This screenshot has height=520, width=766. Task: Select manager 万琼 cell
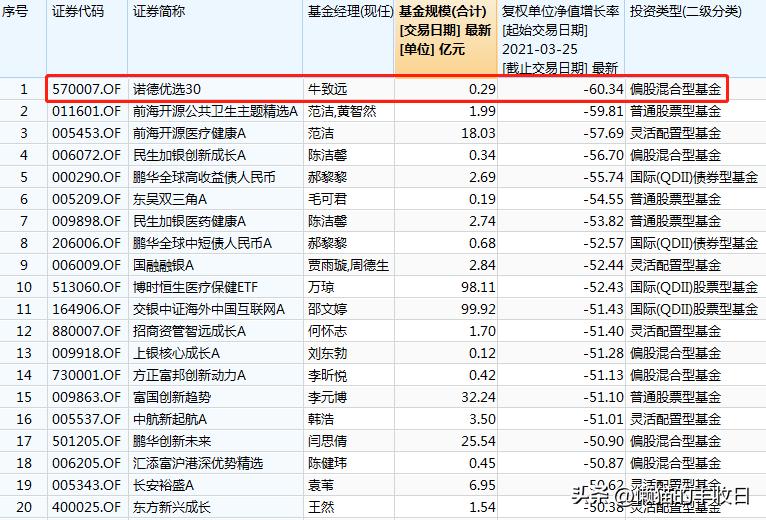[x=321, y=287]
